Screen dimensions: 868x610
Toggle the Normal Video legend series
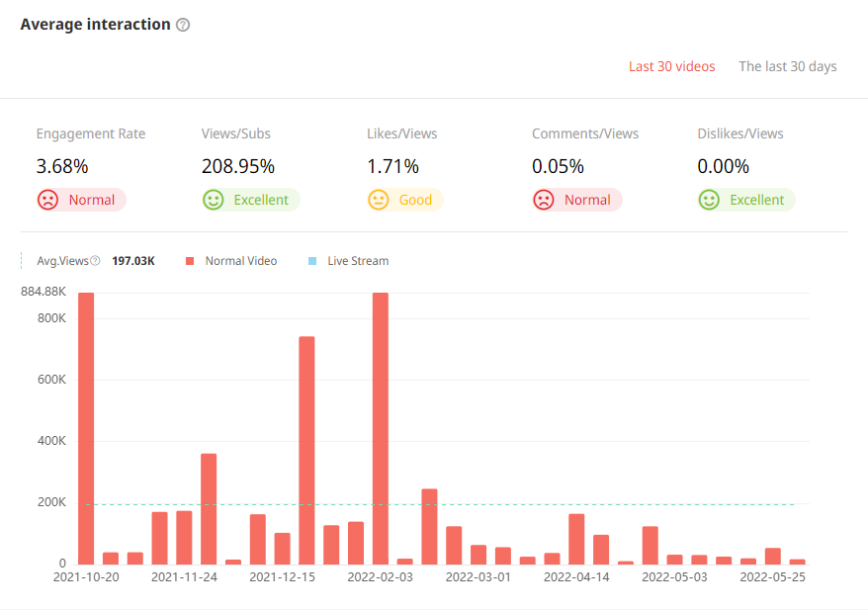[240, 261]
